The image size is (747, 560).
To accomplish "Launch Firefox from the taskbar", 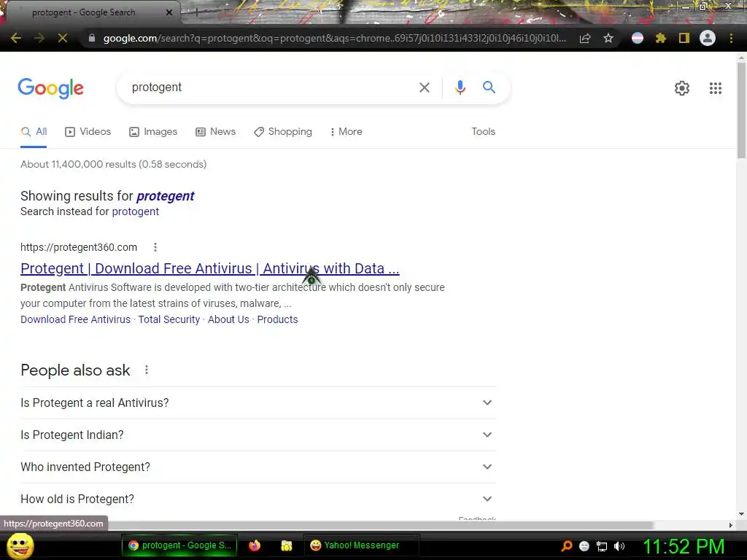I will [x=255, y=545].
